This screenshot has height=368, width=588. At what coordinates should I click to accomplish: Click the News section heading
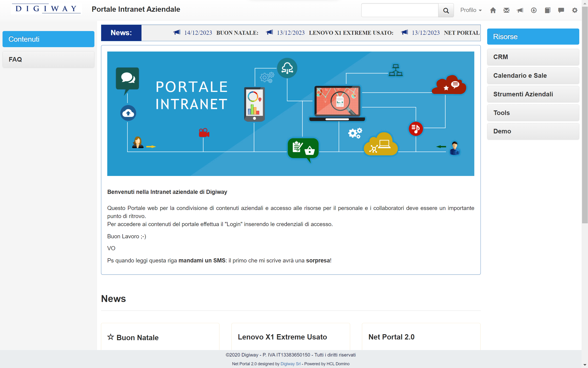pyautogui.click(x=113, y=299)
